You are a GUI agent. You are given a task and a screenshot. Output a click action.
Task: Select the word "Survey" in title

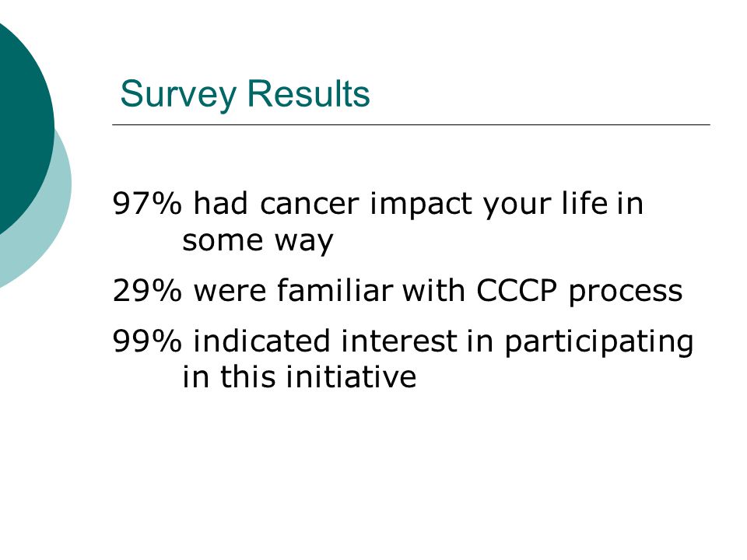[x=178, y=95]
